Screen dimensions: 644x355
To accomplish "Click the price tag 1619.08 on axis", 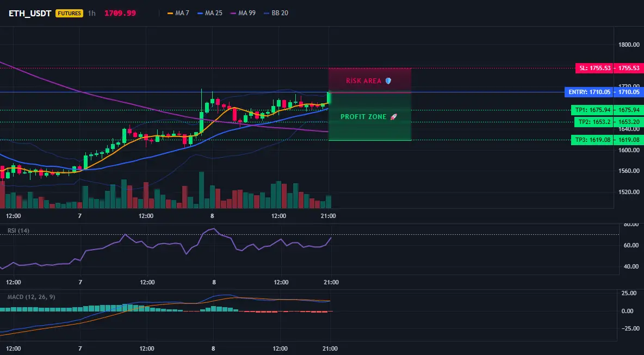I will (629, 140).
